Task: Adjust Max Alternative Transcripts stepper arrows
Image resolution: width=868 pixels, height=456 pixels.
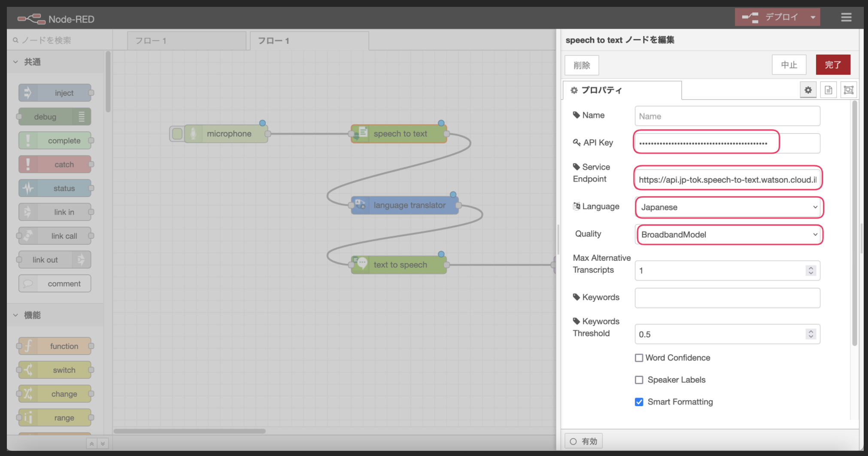Action: click(811, 271)
